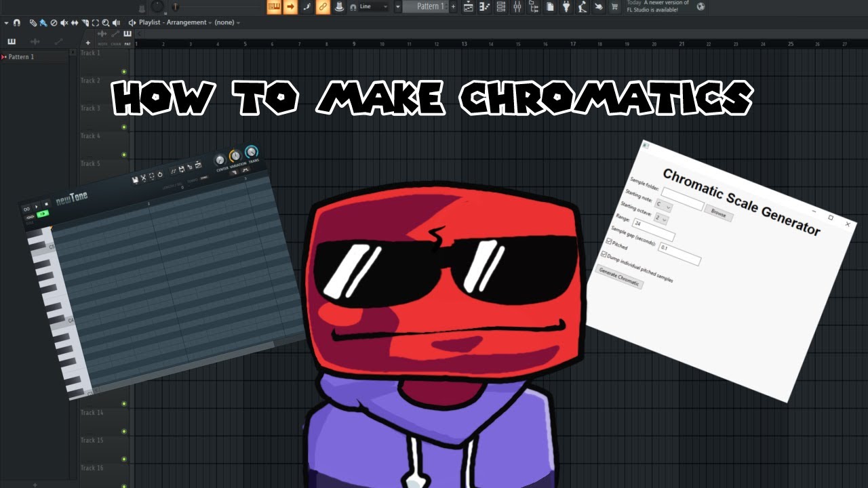The width and height of the screenshot is (868, 488).
Task: Adjust the CENTER knob in NewTone
Action: coord(220,160)
